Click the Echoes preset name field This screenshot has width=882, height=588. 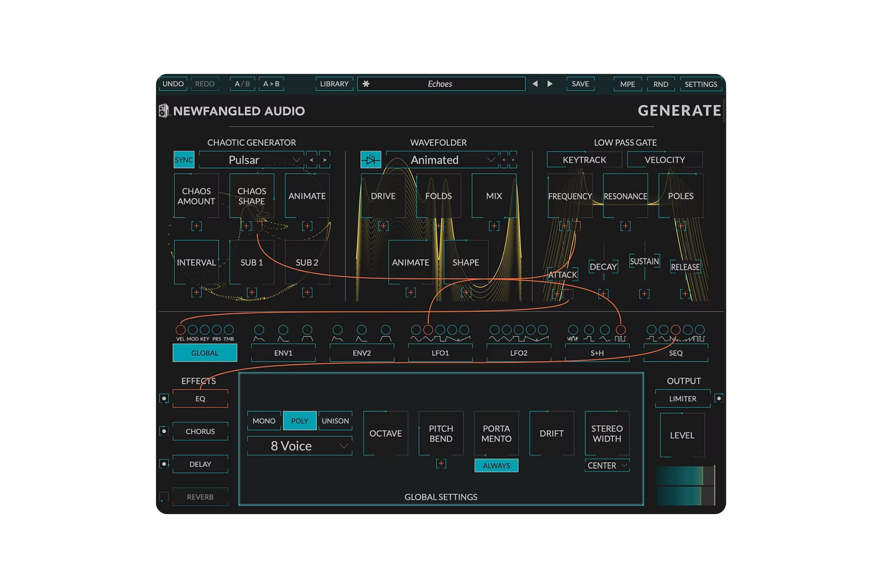click(x=441, y=84)
